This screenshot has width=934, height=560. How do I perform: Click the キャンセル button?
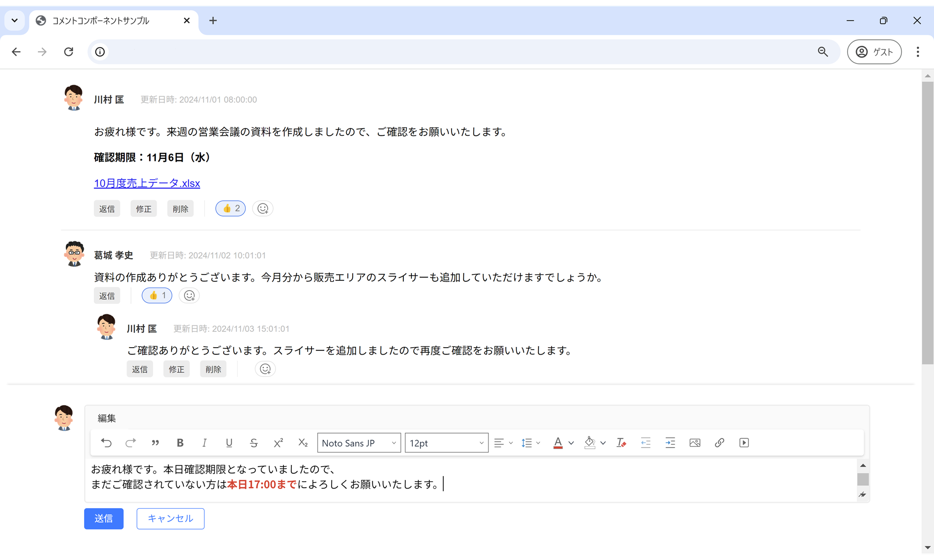170,518
